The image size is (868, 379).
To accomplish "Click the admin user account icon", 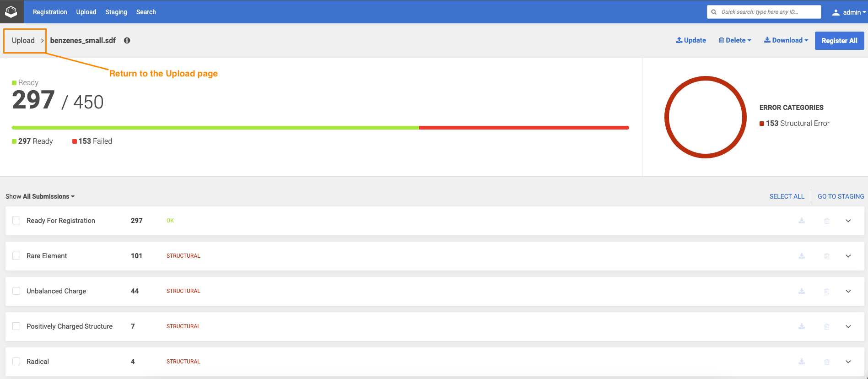I will click(x=836, y=12).
